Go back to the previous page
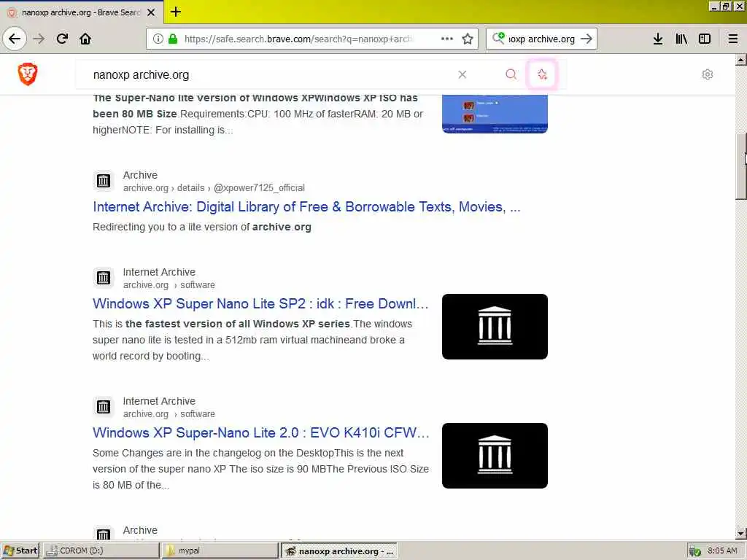 click(x=15, y=39)
